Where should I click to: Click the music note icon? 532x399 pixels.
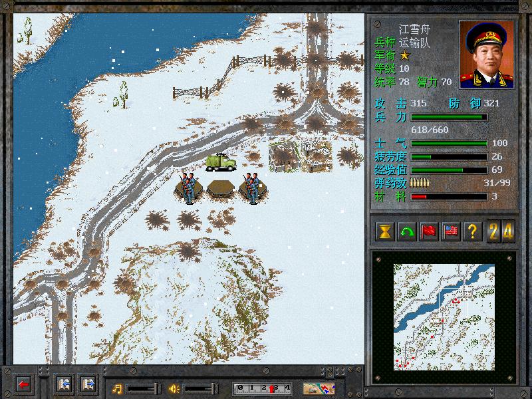pyautogui.click(x=118, y=388)
